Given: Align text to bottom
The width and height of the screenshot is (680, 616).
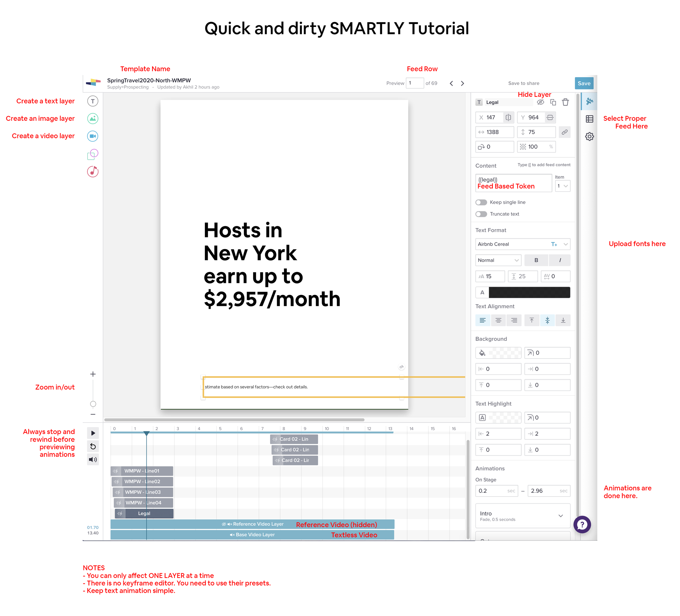Looking at the screenshot, I should 563,321.
